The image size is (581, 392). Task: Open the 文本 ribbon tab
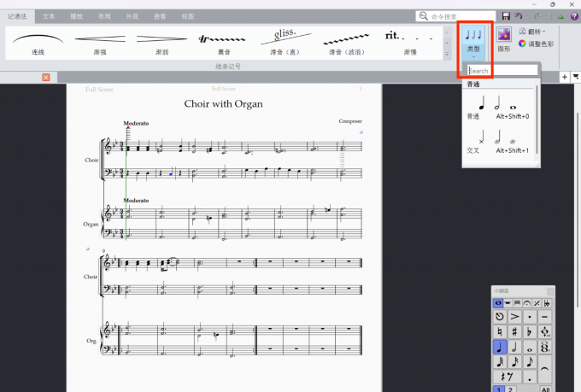tap(49, 16)
